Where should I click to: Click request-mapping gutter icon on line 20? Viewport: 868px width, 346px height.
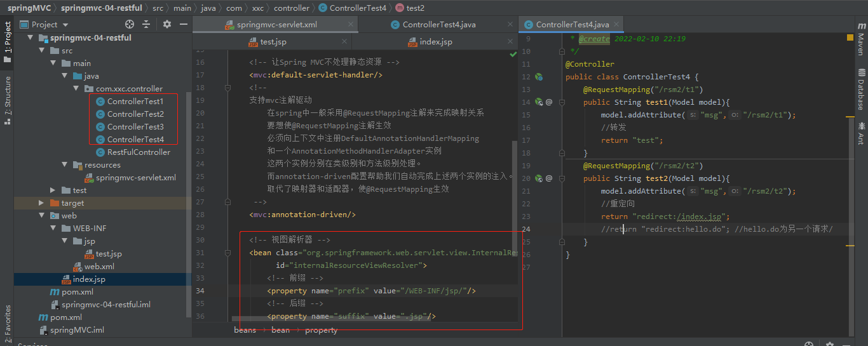[538, 178]
